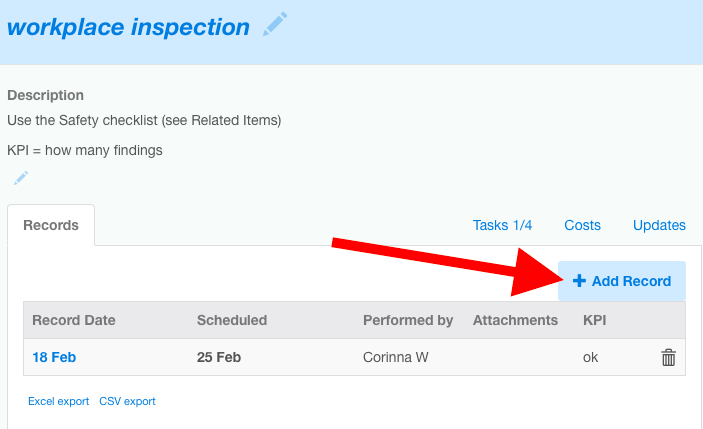Click the description edit pencil icon
Viewport: 703px width, 429px height.
click(21, 178)
